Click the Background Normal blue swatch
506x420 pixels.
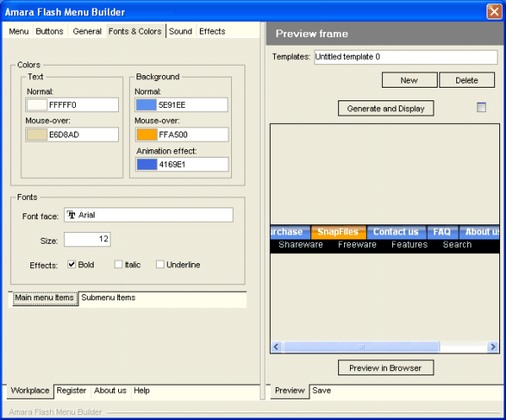coord(146,105)
